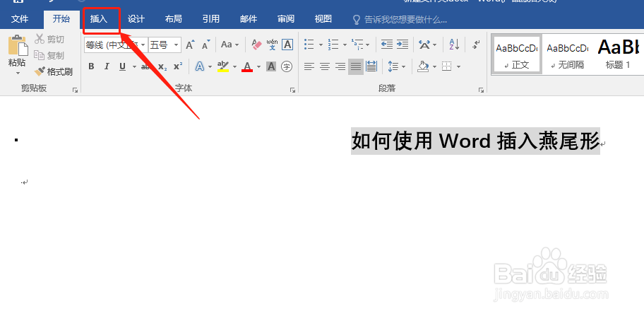644x316 pixels.
Task: Toggle underline formatting
Action: (x=122, y=66)
